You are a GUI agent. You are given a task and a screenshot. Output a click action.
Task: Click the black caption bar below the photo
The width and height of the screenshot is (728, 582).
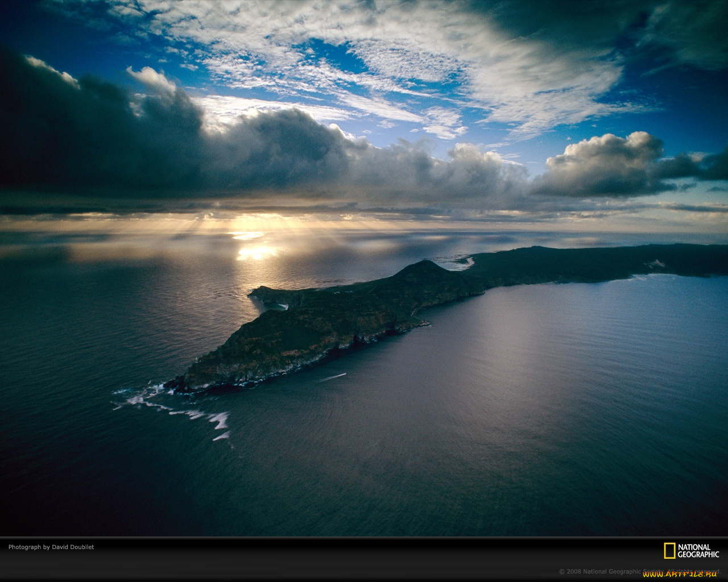364,560
